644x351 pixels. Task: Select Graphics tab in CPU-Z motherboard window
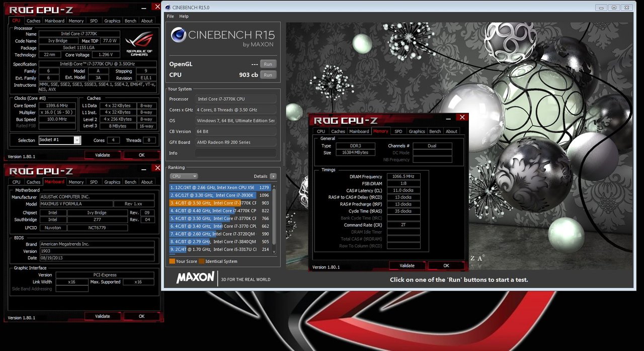coord(112,182)
